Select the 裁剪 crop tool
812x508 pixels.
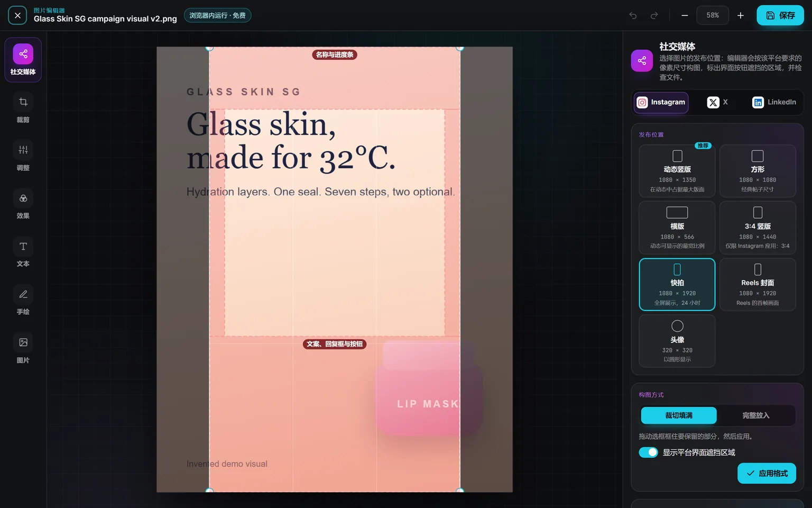23,108
